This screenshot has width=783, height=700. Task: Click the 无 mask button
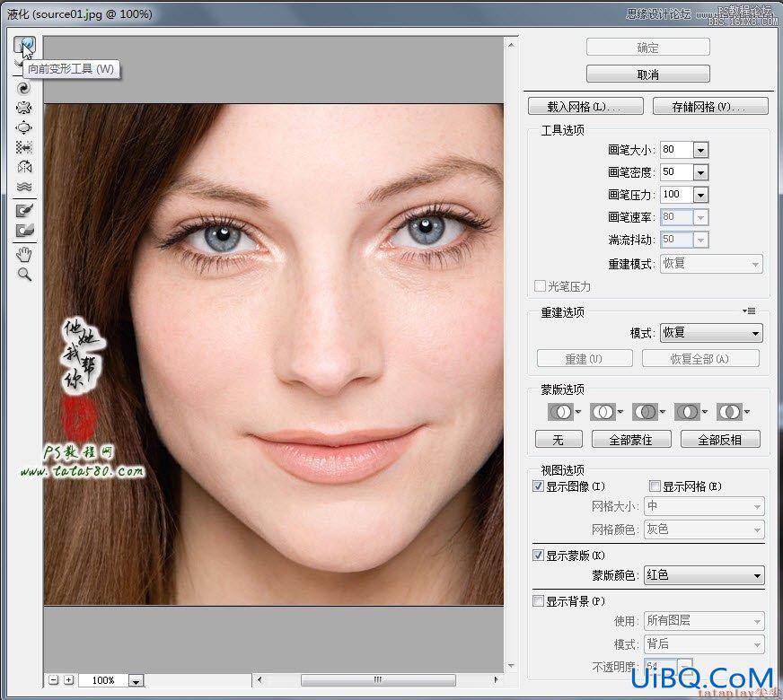(559, 440)
